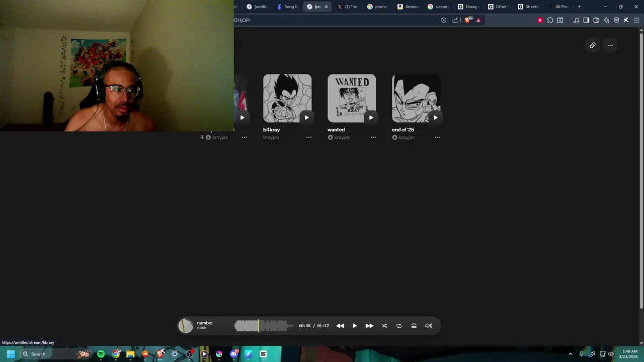This screenshot has height=362, width=644.
Task: Open options menu for wanted
Action: point(373,137)
